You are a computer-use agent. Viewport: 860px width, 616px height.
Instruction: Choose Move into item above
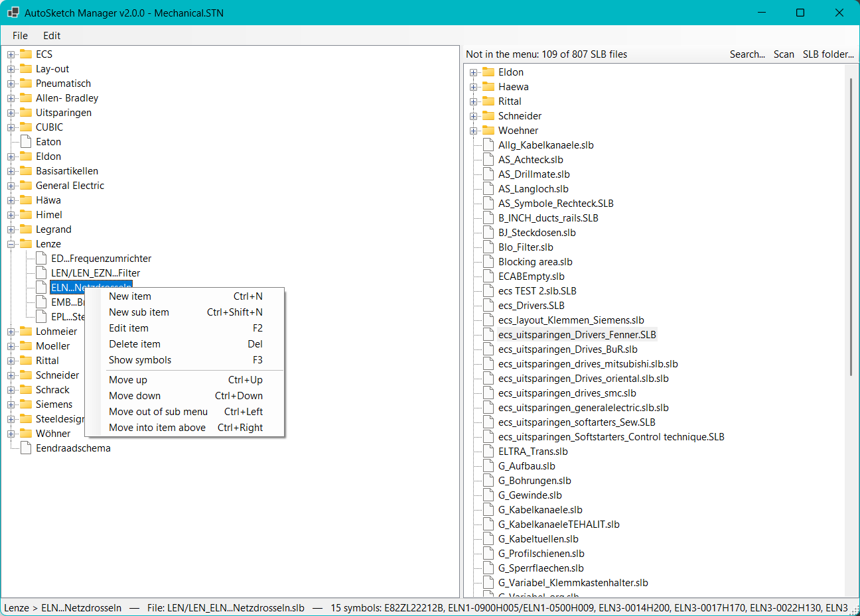(186, 428)
